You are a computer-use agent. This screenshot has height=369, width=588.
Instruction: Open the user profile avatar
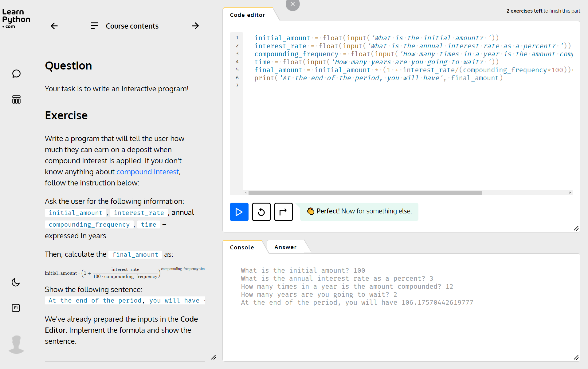16,344
